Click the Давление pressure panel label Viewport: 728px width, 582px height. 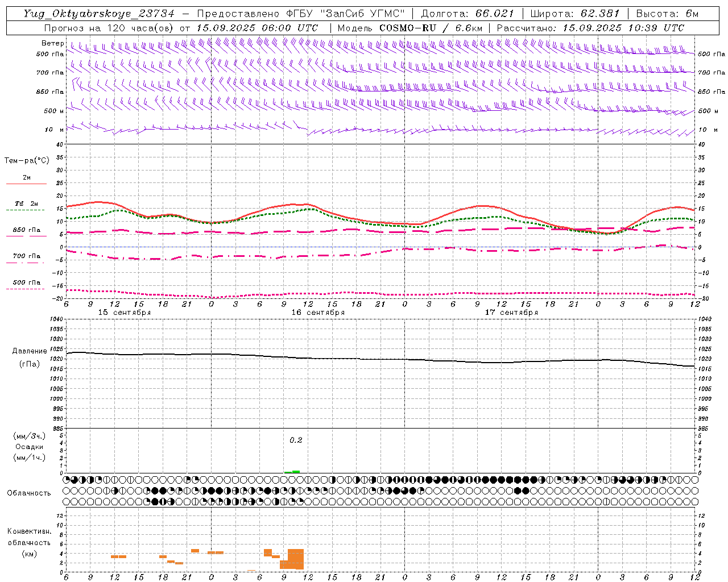click(30, 351)
